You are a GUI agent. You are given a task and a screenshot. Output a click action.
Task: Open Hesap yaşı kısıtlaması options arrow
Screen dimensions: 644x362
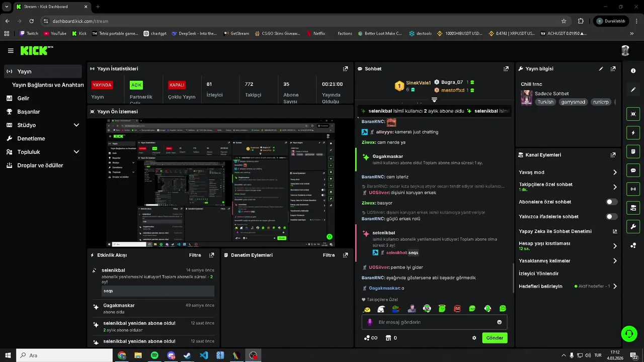point(615,246)
